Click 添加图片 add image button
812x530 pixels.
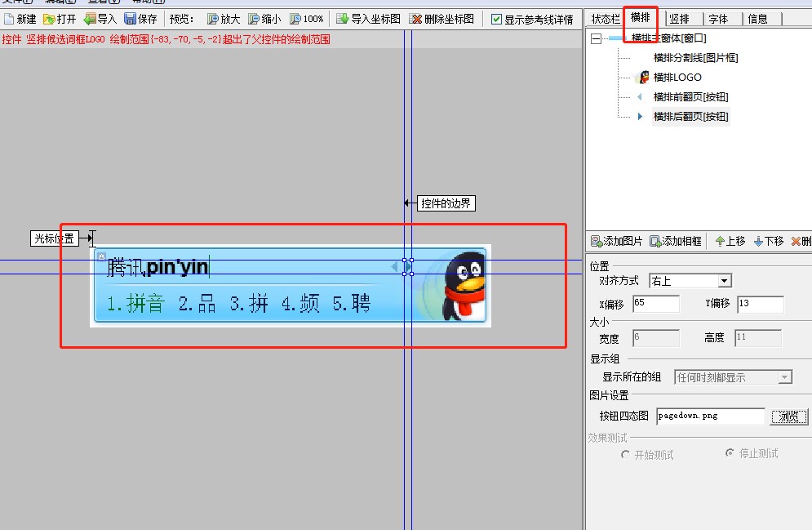coord(616,241)
